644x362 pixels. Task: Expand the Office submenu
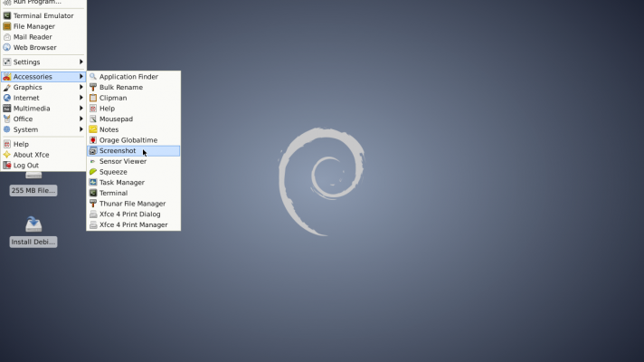[x=43, y=119]
